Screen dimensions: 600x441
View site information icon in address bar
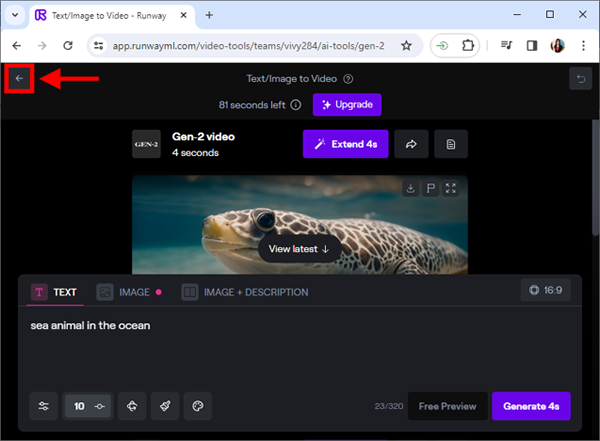coord(99,46)
